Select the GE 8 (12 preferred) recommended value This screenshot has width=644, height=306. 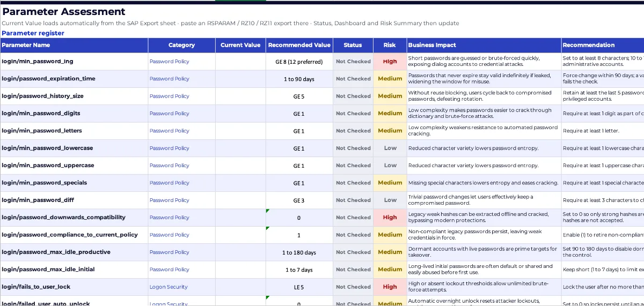[299, 62]
